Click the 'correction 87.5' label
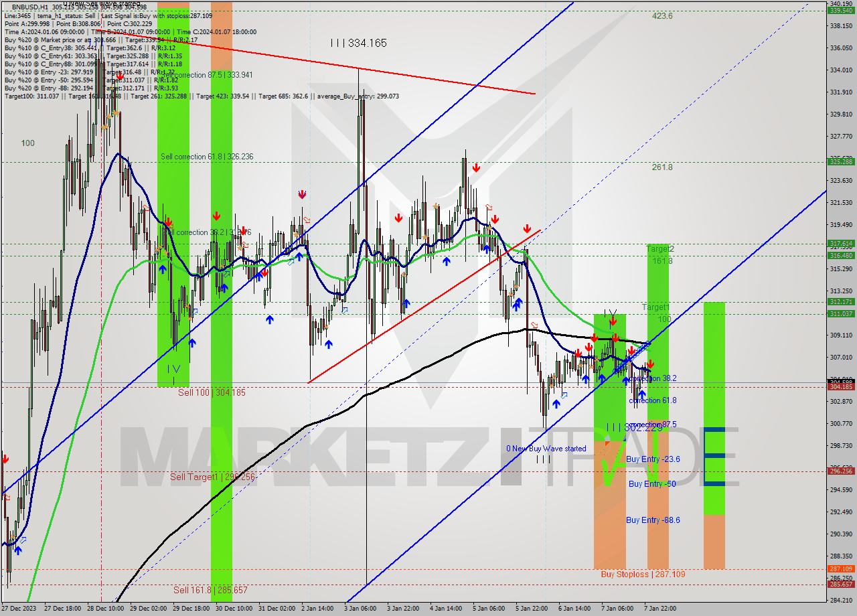Viewport: 857px width, 616px height. tap(653, 425)
